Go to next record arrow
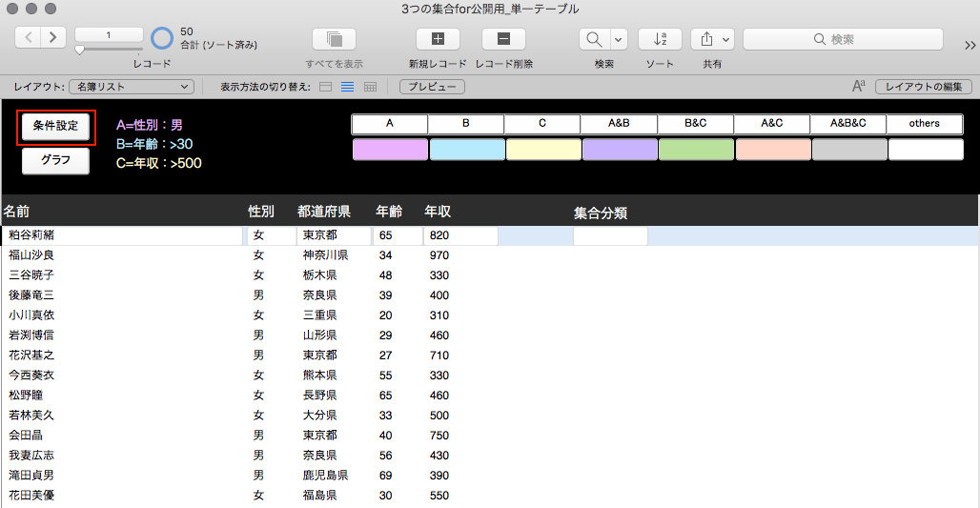The image size is (980, 508). (53, 37)
